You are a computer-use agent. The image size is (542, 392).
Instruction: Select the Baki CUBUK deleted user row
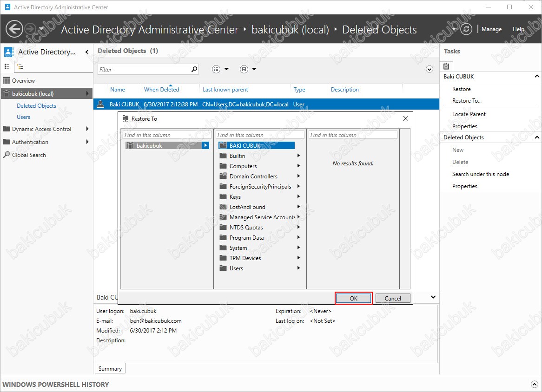point(266,104)
